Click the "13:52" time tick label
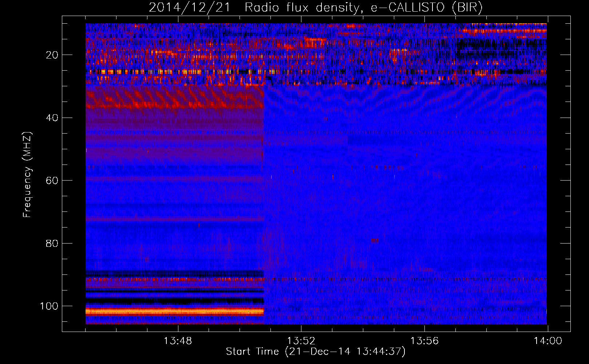589x364 pixels. coord(301,341)
